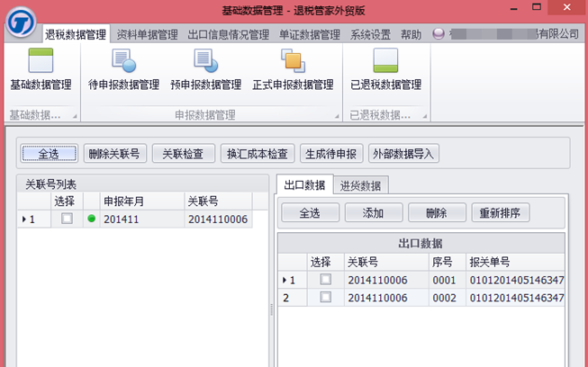This screenshot has height=367, width=588.
Task: Close the 基础数据管理 window
Action: click(x=567, y=7)
